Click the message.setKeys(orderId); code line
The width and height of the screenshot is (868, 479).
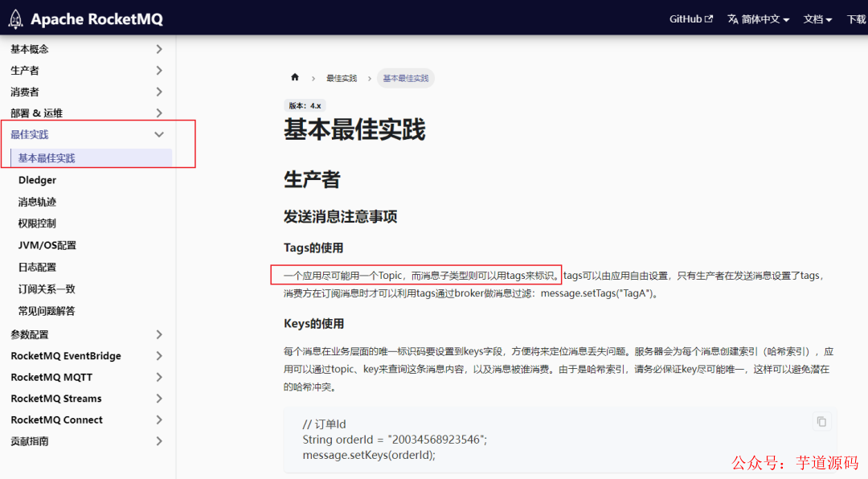pos(369,455)
